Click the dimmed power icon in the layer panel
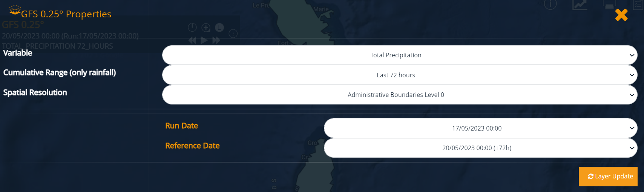The image size is (644, 192). click(x=192, y=27)
